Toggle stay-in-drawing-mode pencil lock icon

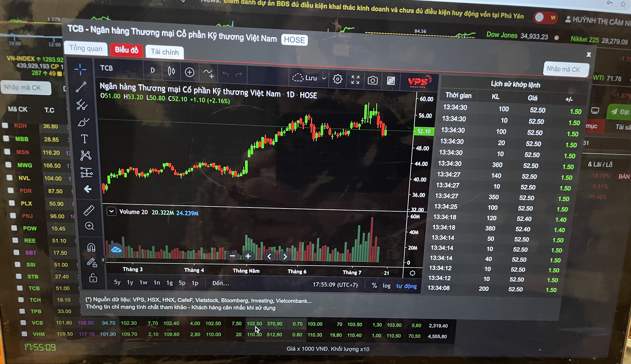click(x=92, y=262)
